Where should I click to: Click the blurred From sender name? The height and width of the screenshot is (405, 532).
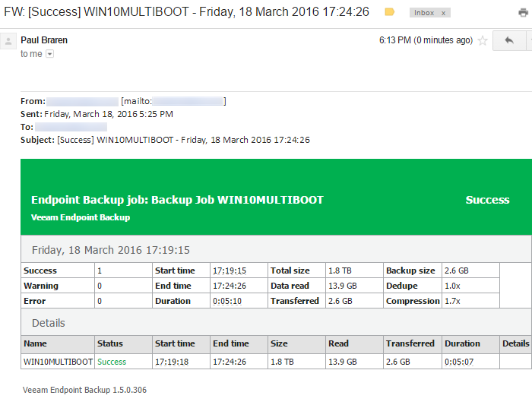(82, 101)
